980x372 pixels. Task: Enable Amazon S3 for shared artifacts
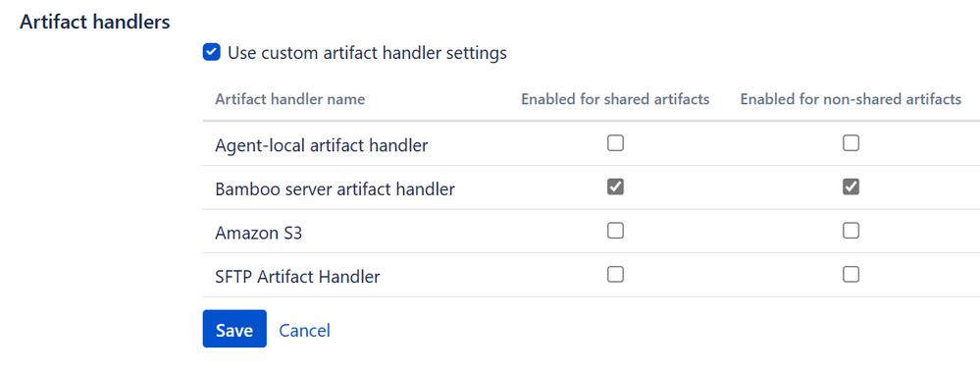[616, 231]
